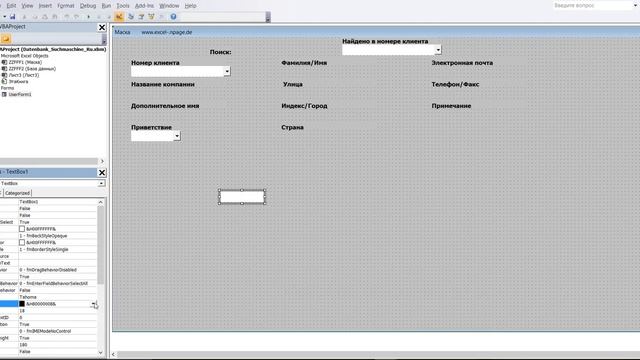Click the blue Help question mark icon
Image resolution: width=640 pixels, height=360 pixels.
pyautogui.click(x=173, y=17)
